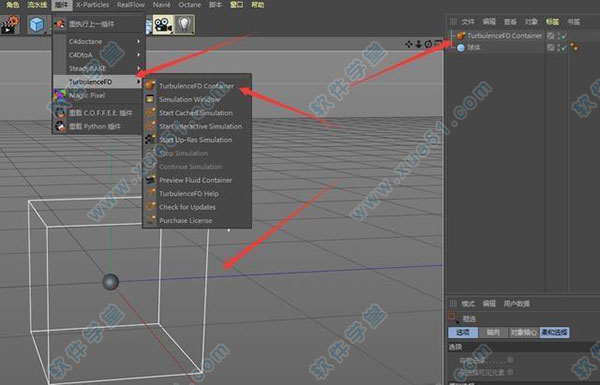Toggle layer box of sphere object row
600x385 pixels.
coord(551,47)
